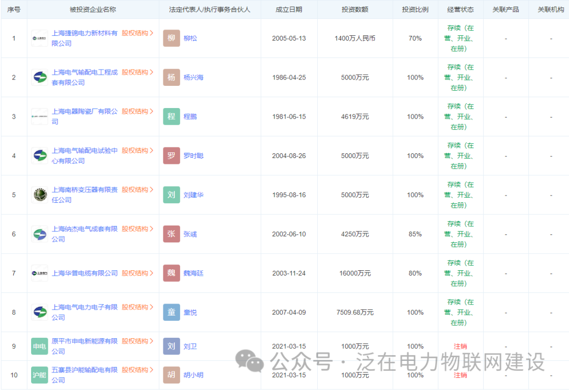Open 股权结构 for 上海华普电缆
The width and height of the screenshot is (569, 392).
pos(138,273)
